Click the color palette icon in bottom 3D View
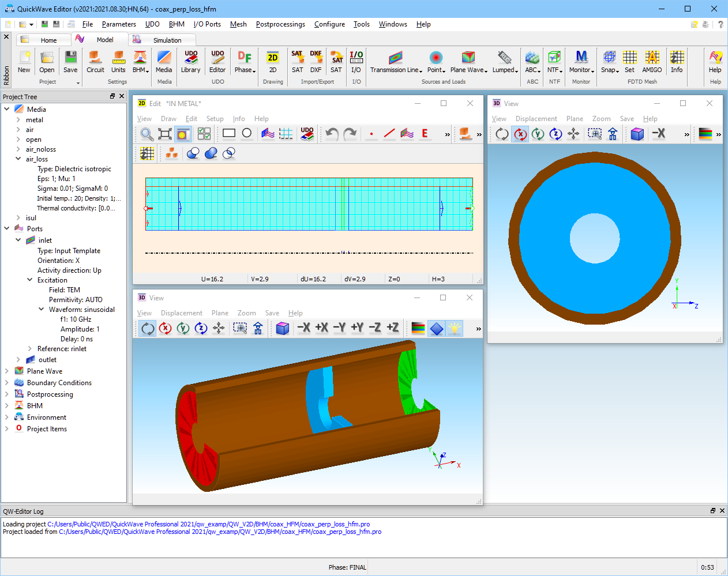The width and height of the screenshot is (728, 576). pos(418,329)
